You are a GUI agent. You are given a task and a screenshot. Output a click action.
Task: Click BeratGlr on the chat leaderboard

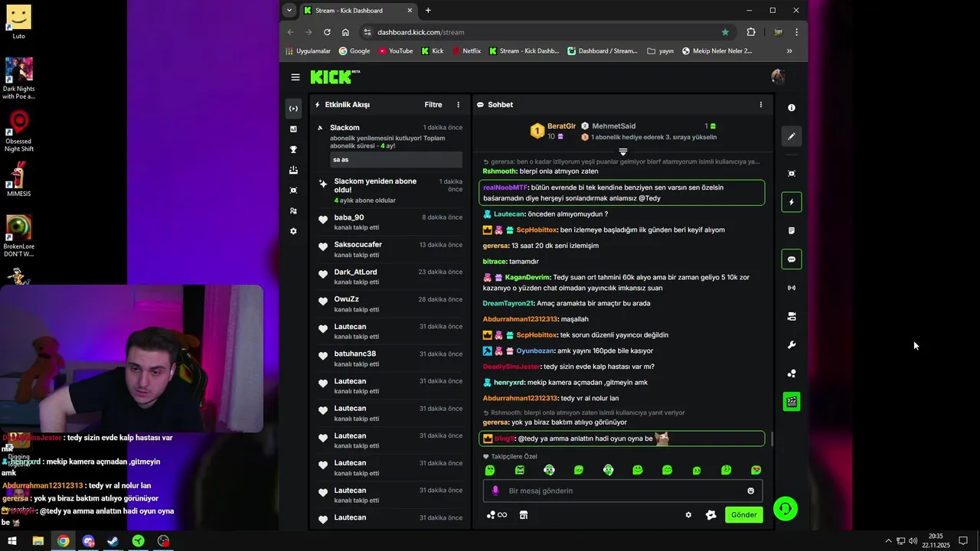561,126
